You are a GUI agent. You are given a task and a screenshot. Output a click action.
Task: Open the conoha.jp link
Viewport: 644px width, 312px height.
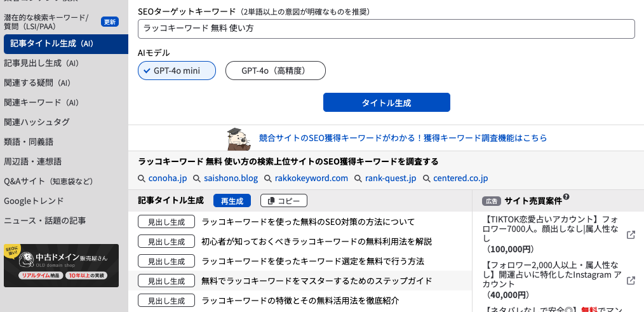[x=168, y=179]
